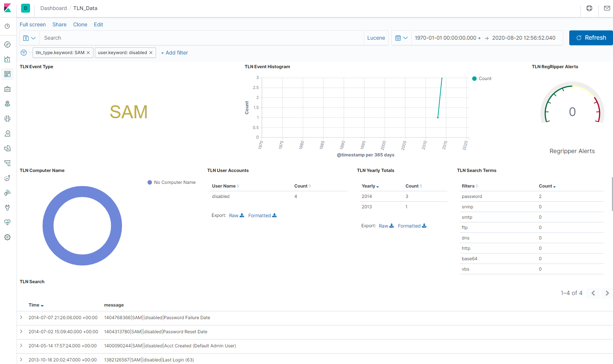613x364 pixels.
Task: Click Full screen in dashboard menu
Action: (33, 24)
